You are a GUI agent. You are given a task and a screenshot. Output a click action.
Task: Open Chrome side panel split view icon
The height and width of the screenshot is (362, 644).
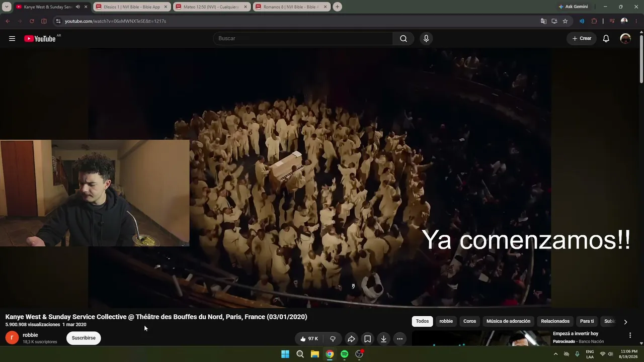44,21
